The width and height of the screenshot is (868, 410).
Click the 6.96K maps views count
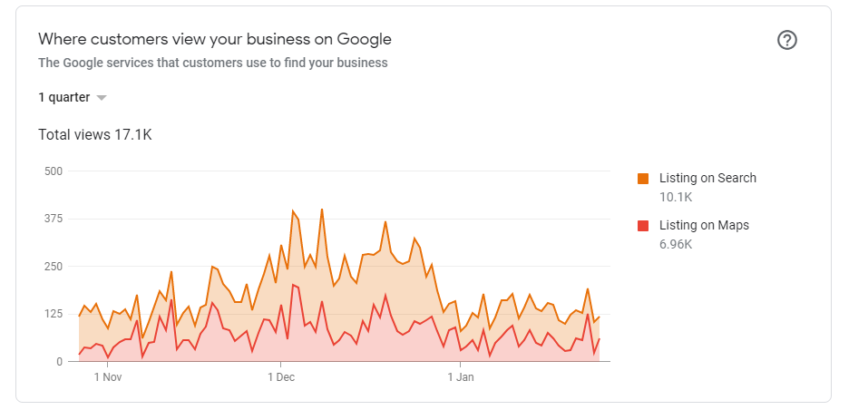pos(676,244)
